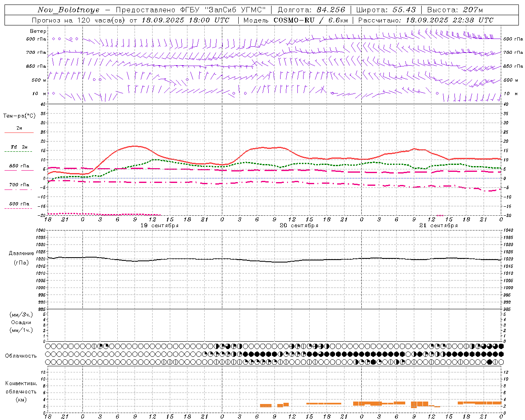This screenshot has height=420, width=525.
Task: Click the "(гПа)" pressure unit label
Action: 21,263
